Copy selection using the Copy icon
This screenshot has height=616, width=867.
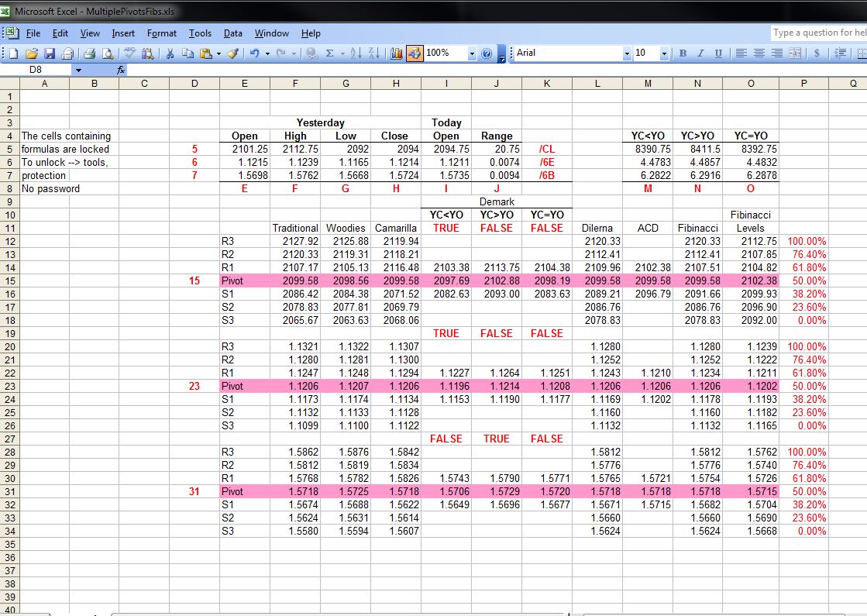point(188,53)
